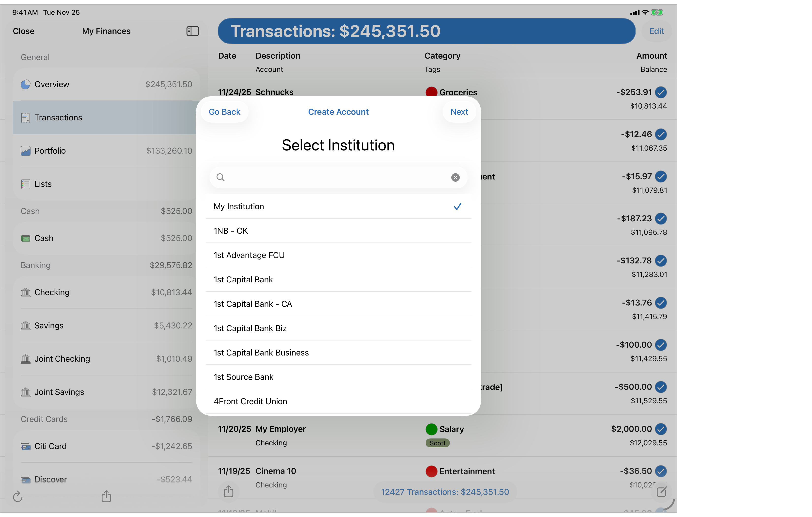The height and width of the screenshot is (517, 812).
Task: Open Portfolio via its chart icon
Action: [26, 151]
